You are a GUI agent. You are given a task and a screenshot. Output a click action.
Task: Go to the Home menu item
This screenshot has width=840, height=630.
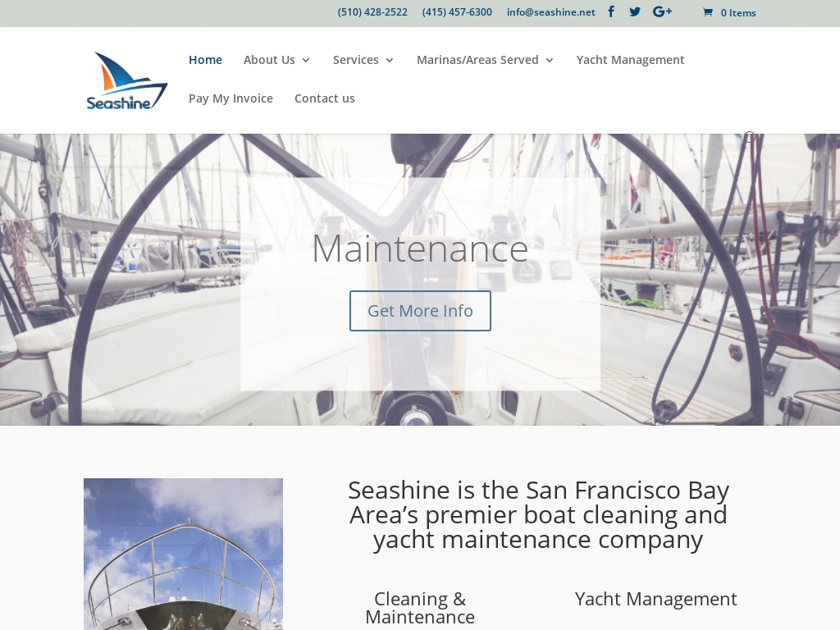coord(205,60)
